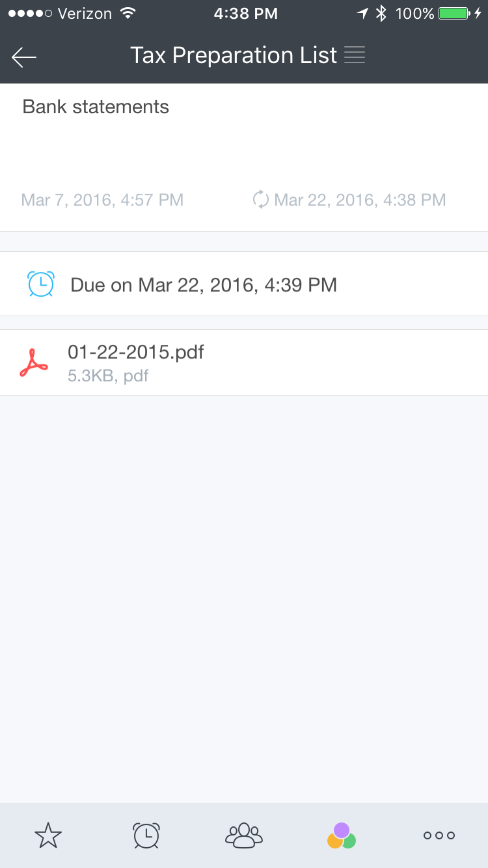
Task: Edit the Bank statements note text
Action: (x=96, y=107)
